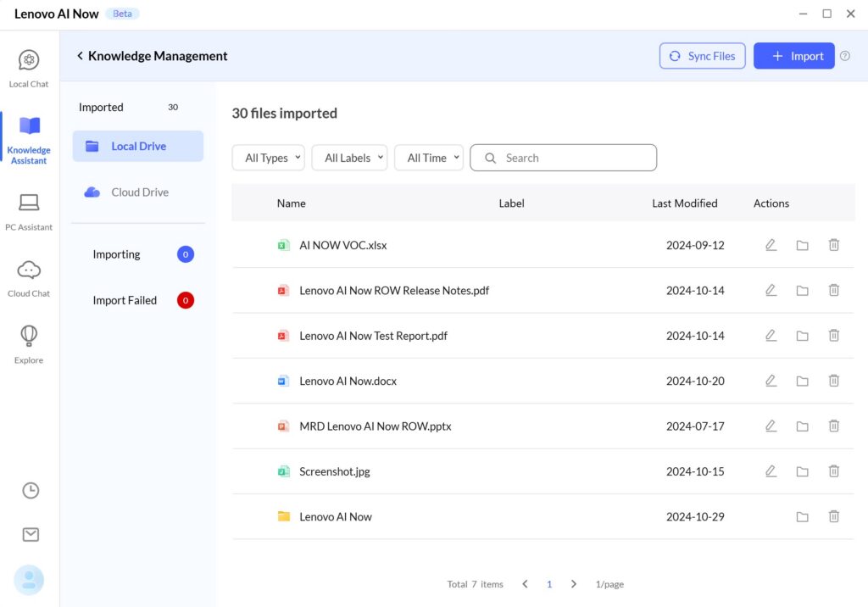Image resolution: width=868 pixels, height=607 pixels.
Task: Open folder of Lenovo AI Now.docx
Action: coord(802,381)
